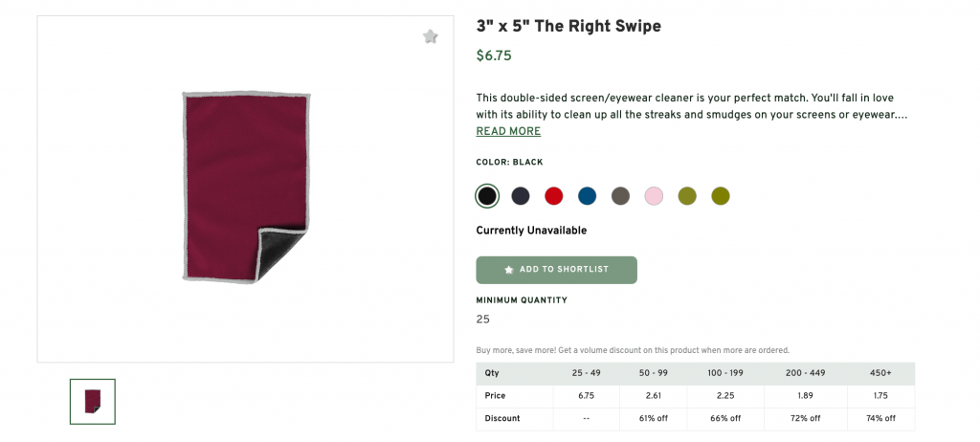Click the 25 - 49 quantity column header

click(x=586, y=373)
